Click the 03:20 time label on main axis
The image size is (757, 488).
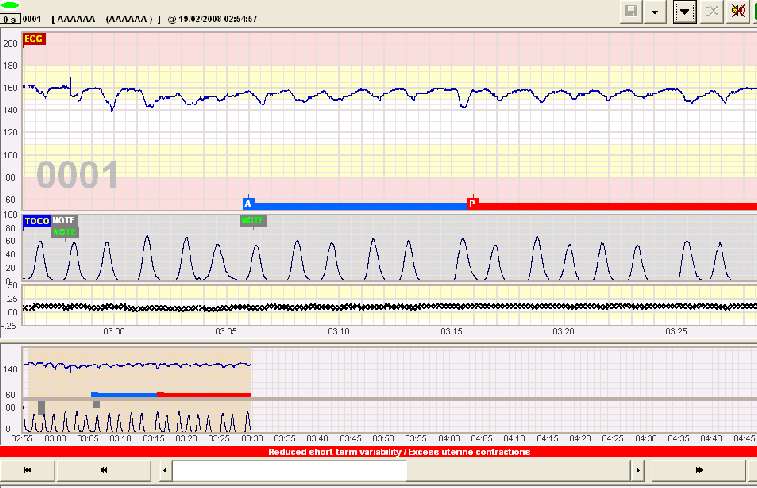point(563,331)
